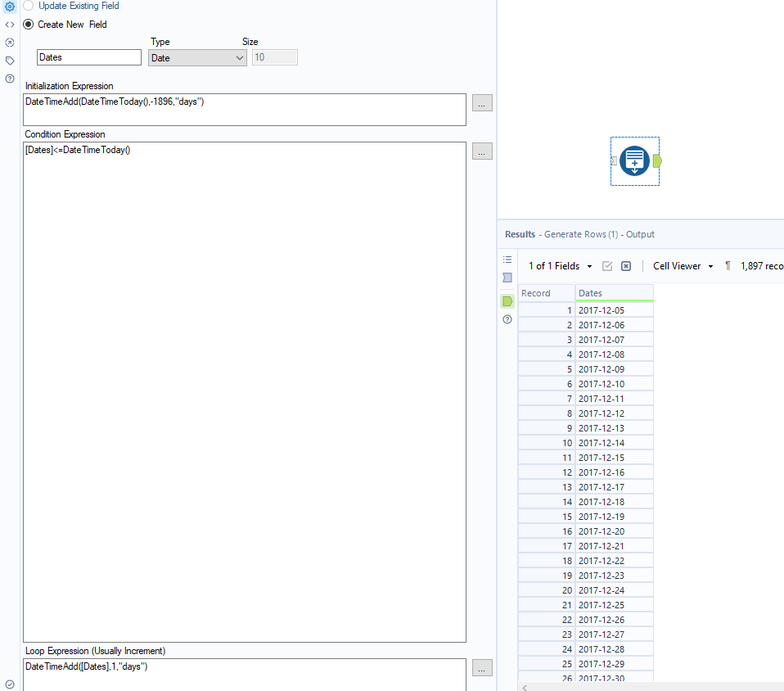Select the Generate Rows tool on the canvas
This screenshot has width=784, height=691.
click(634, 160)
